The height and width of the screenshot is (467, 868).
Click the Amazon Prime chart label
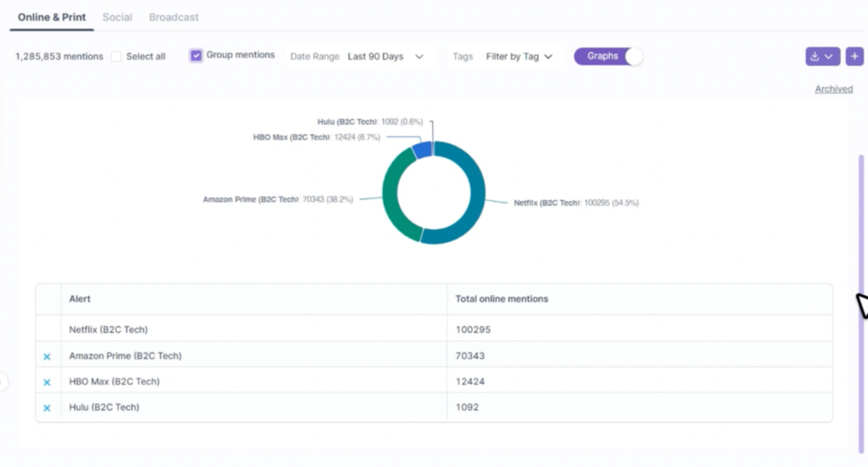pyautogui.click(x=278, y=199)
